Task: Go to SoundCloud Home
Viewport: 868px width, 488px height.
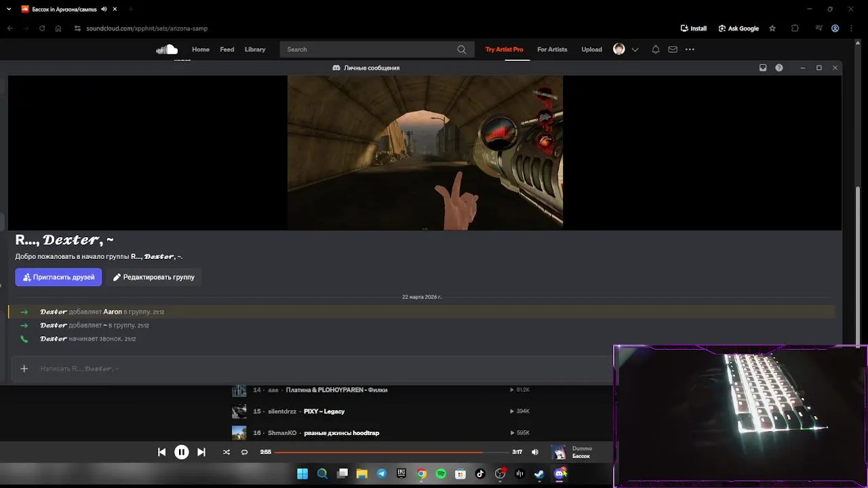Action: [x=201, y=49]
